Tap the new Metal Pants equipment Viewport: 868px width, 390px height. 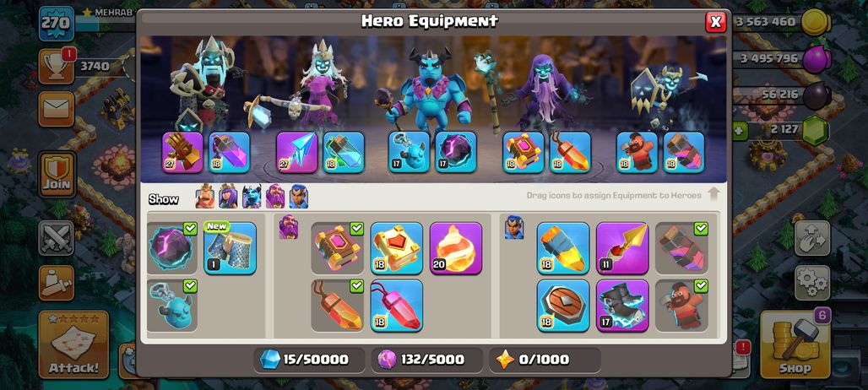[231, 248]
